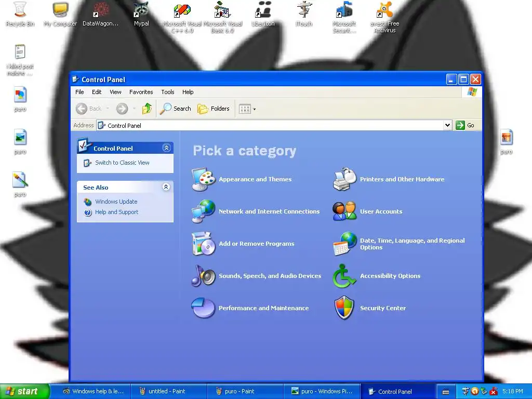This screenshot has height=399, width=532.
Task: Switch to puro - Paint taskbar button
Action: [245, 391]
